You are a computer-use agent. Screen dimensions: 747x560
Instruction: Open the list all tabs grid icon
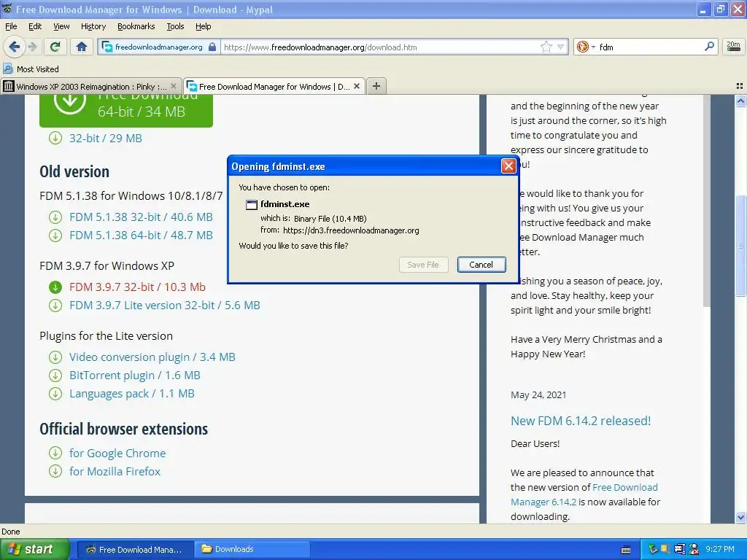point(740,86)
